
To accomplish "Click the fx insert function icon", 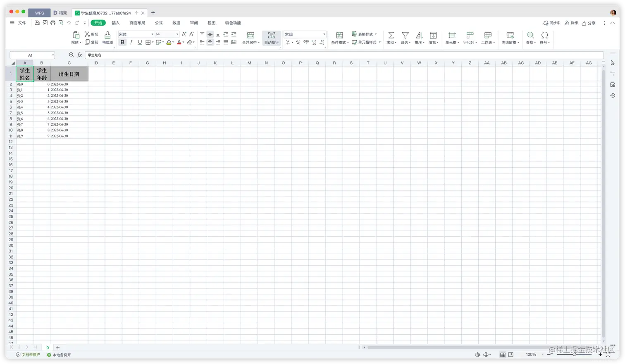I will [79, 55].
